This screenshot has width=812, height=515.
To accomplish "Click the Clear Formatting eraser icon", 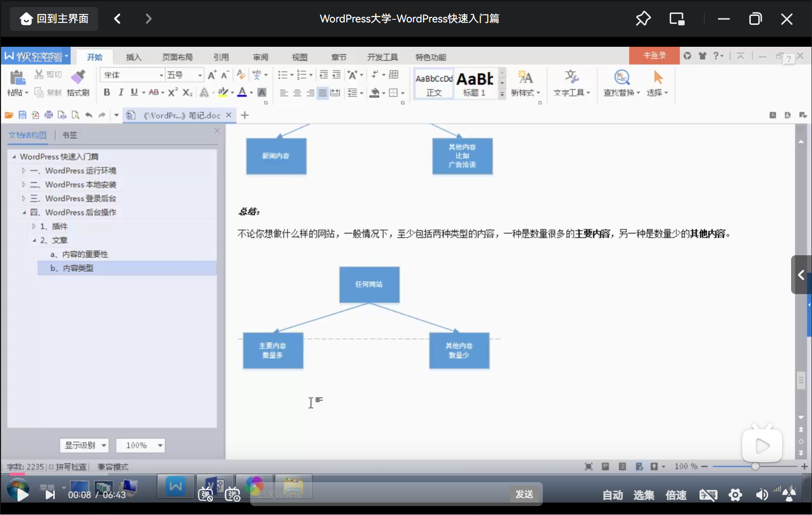I will coord(241,75).
